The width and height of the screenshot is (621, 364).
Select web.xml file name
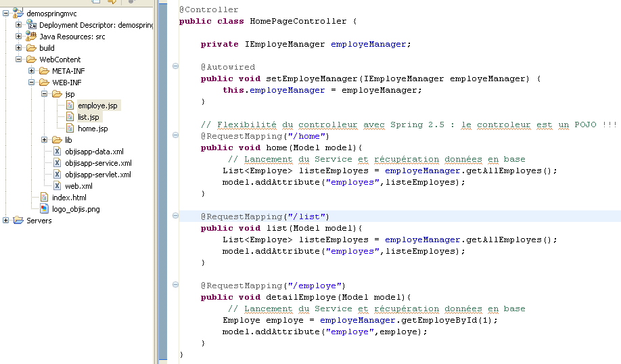[x=79, y=186]
